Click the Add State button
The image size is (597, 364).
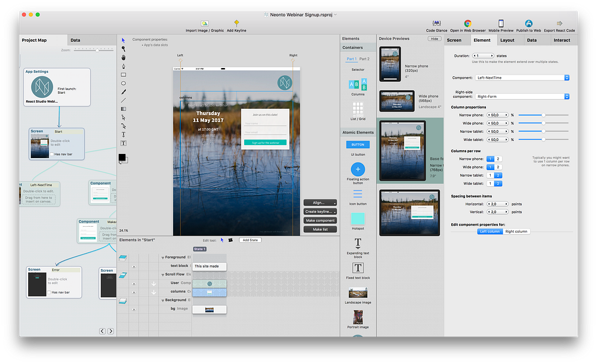tap(250, 240)
